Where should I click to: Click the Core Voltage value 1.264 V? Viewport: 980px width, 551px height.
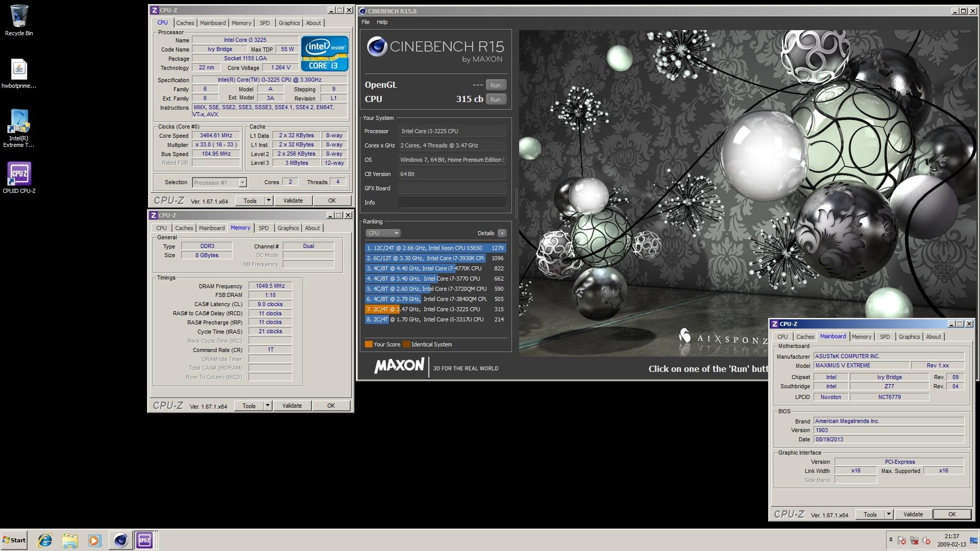click(x=281, y=67)
